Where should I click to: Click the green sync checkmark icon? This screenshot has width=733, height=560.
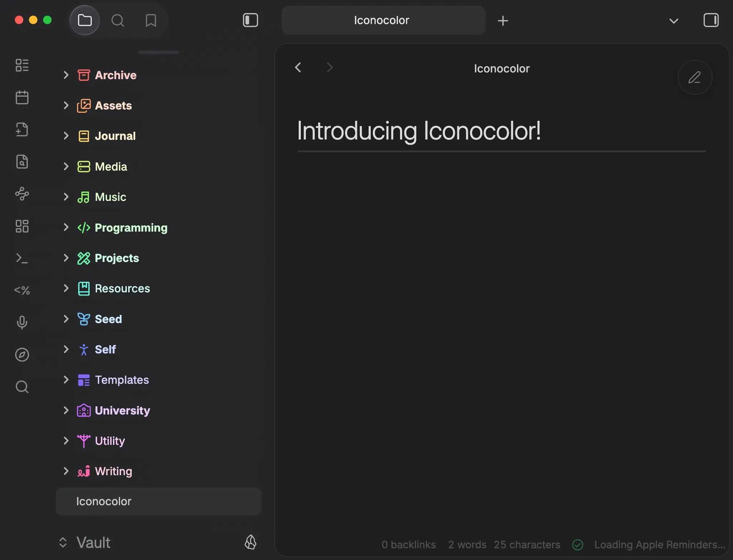tap(578, 545)
